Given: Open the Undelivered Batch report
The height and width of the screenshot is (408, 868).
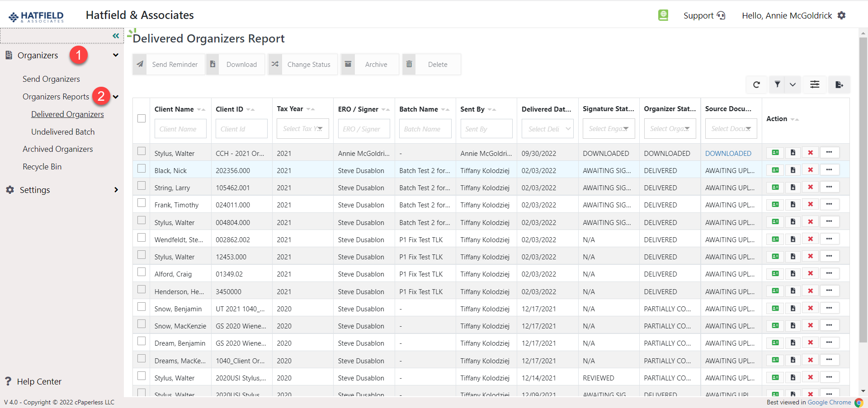Looking at the screenshot, I should tap(63, 131).
